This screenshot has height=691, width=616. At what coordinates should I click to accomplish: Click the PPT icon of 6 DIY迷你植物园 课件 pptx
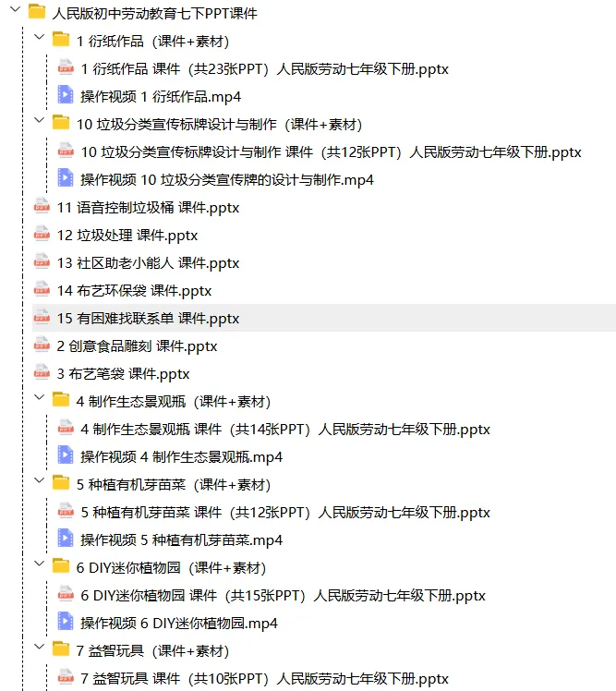(x=66, y=594)
